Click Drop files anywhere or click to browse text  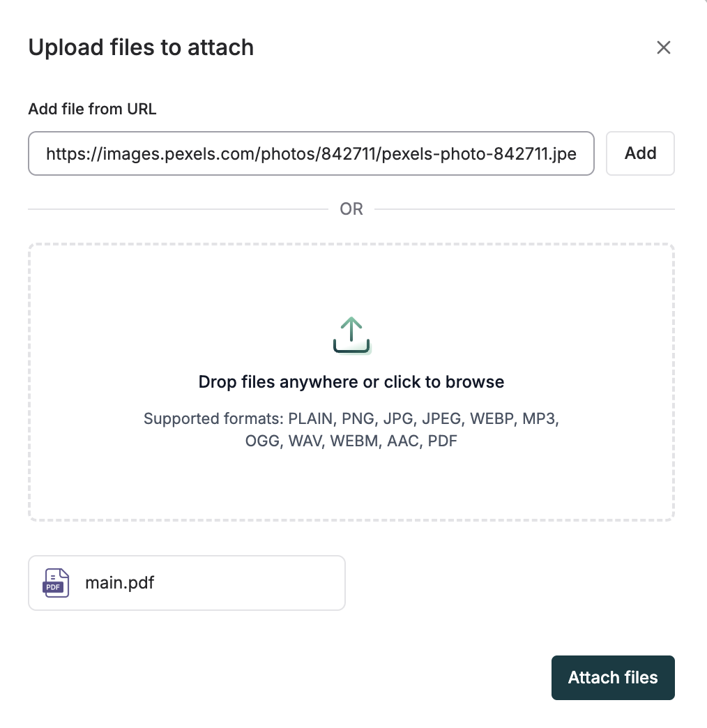coord(351,381)
